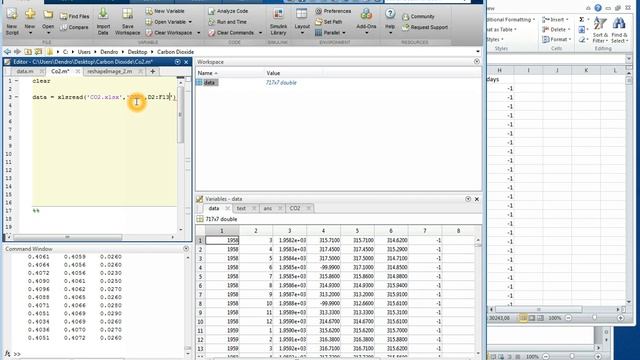Switch to the ans variable tab
The image size is (640, 360).
click(267, 208)
